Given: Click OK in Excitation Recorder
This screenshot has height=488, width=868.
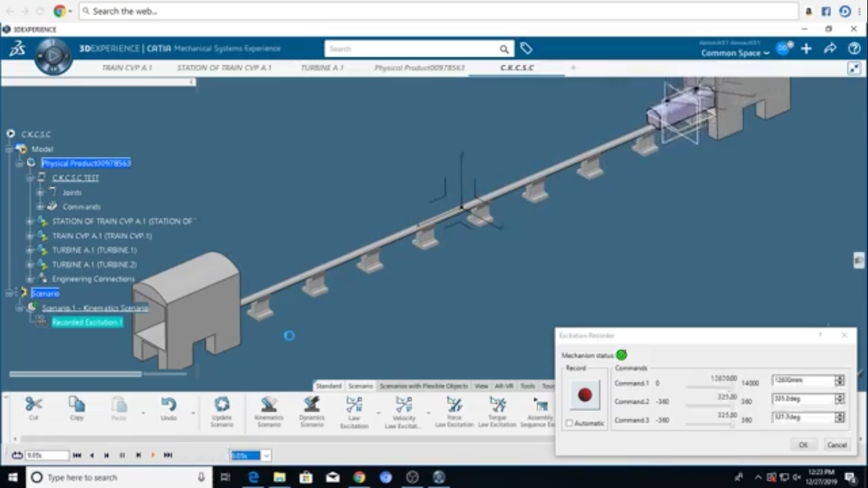Looking at the screenshot, I should (x=803, y=445).
